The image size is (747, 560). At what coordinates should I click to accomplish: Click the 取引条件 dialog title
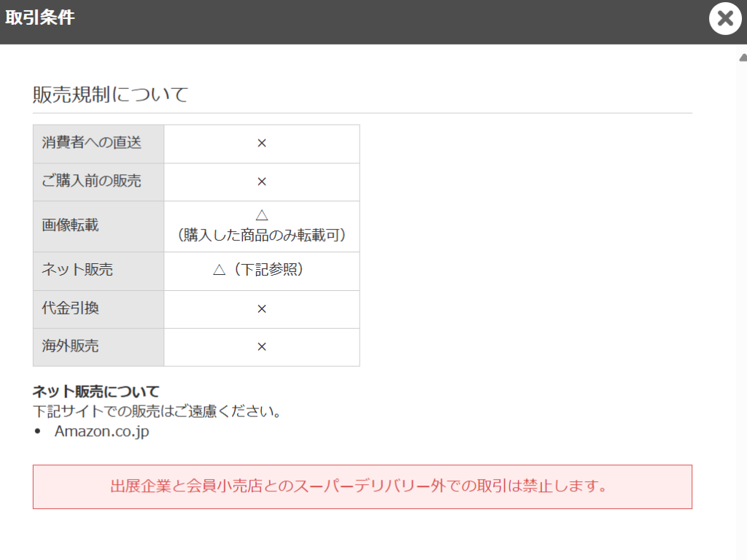pyautogui.click(x=40, y=18)
